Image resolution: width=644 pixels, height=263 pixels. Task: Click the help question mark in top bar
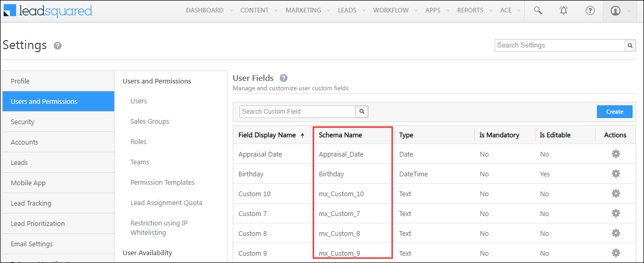pyautogui.click(x=590, y=10)
